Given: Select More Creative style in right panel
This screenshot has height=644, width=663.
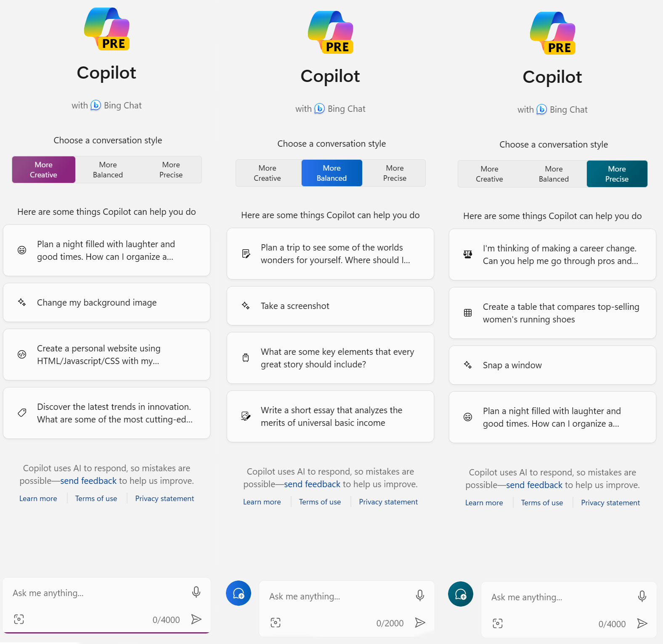Looking at the screenshot, I should pyautogui.click(x=489, y=174).
